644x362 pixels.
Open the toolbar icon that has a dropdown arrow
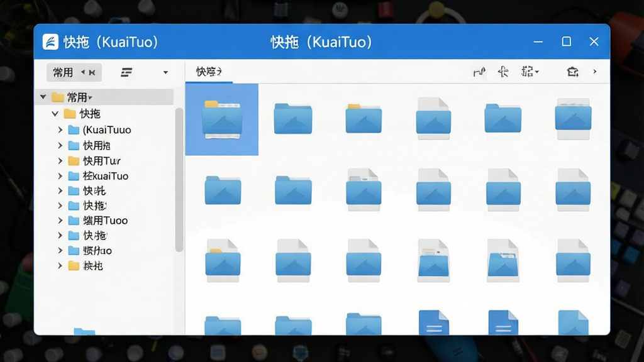point(530,72)
